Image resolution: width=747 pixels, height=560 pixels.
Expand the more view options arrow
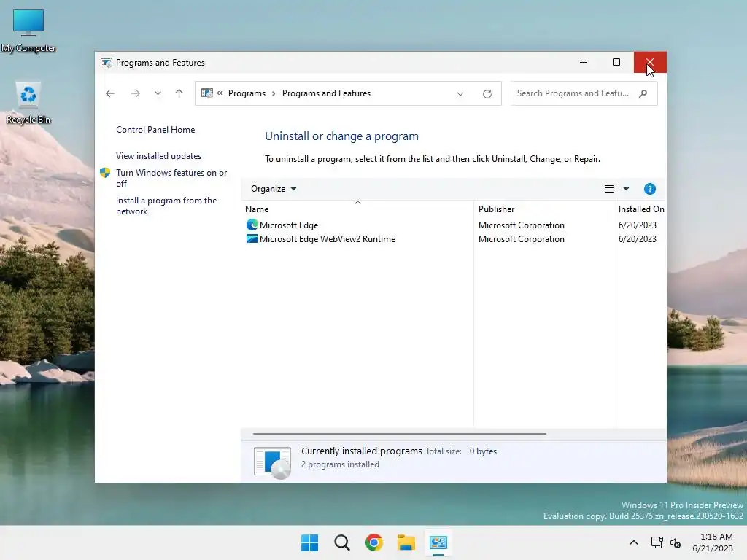pyautogui.click(x=626, y=189)
